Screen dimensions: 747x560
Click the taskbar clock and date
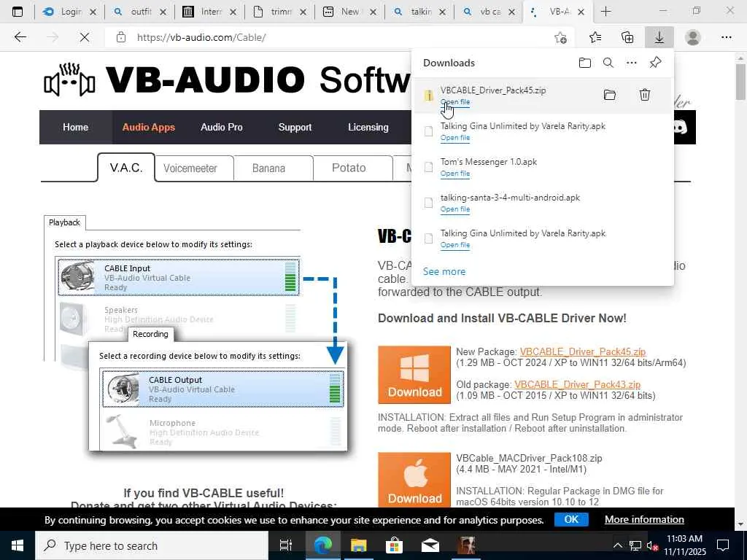(x=684, y=545)
